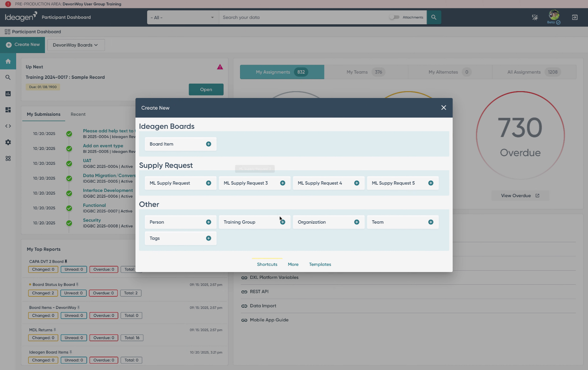The height and width of the screenshot is (370, 588).
Task: Select the My Teams tab
Action: pos(366,72)
